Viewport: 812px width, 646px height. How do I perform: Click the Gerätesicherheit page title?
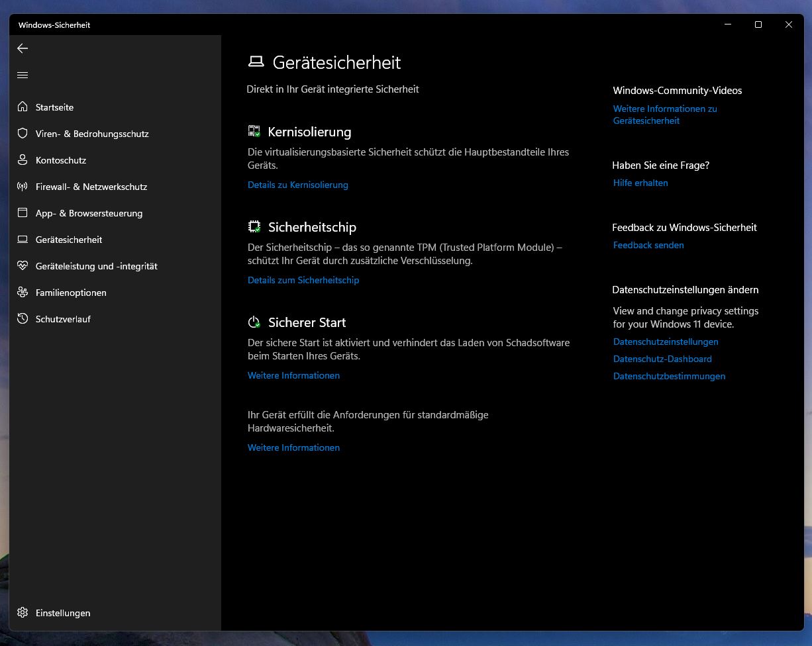pyautogui.click(x=337, y=62)
